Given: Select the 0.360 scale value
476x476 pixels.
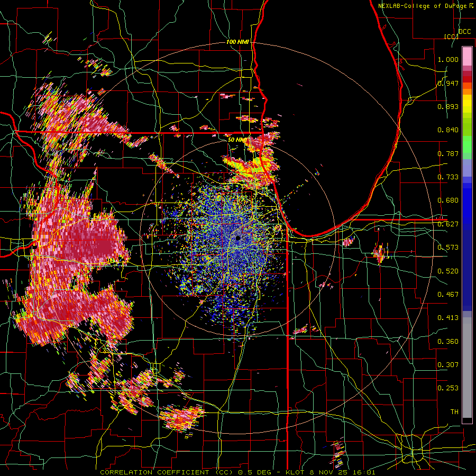Looking at the screenshot, I should tap(448, 342).
